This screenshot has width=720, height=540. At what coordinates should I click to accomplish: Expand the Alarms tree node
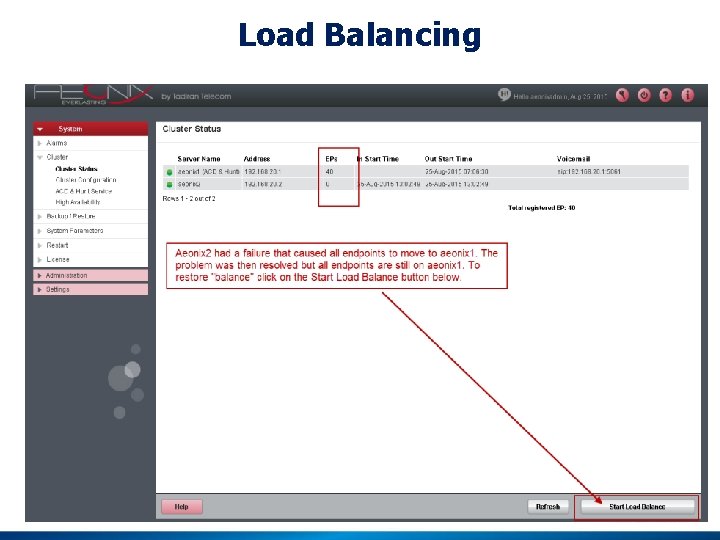click(x=40, y=143)
